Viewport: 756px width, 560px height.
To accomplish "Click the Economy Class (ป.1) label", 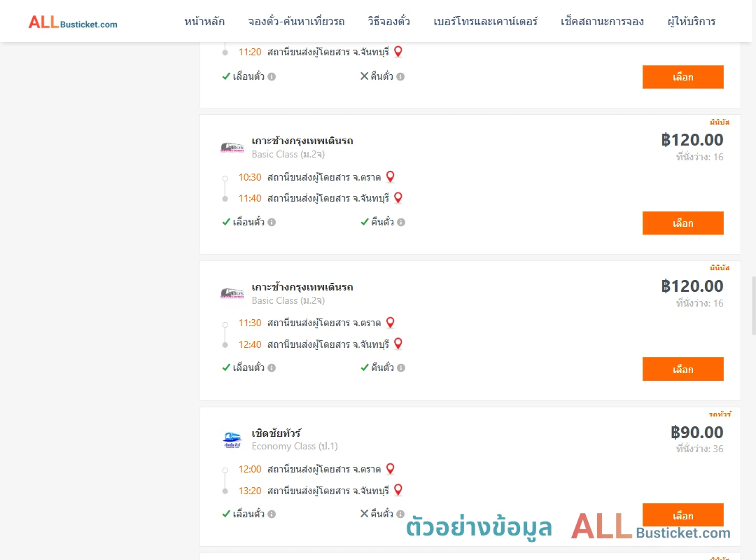I will pos(295,447).
